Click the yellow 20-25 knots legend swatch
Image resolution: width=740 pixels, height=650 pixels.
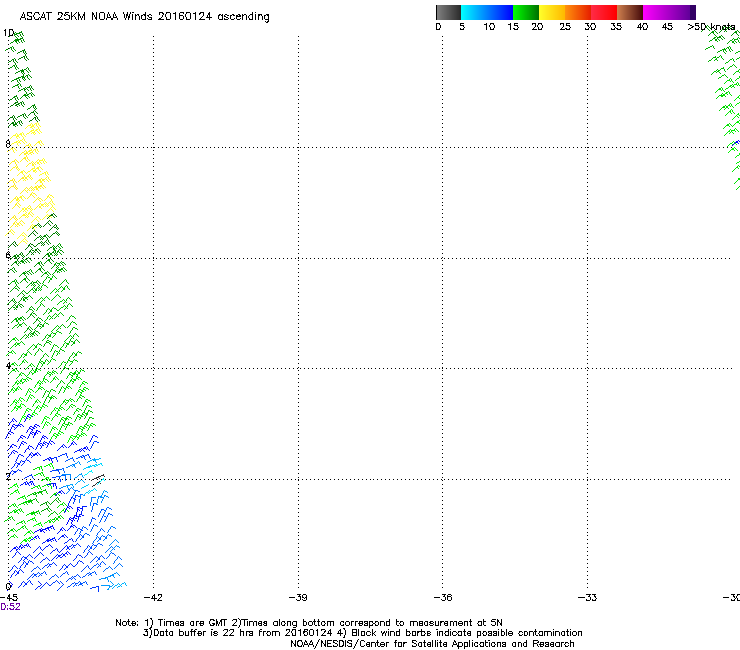click(552, 12)
